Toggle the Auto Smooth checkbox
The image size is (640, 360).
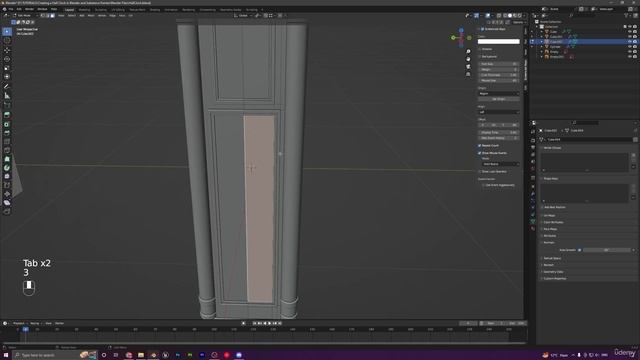click(x=579, y=250)
